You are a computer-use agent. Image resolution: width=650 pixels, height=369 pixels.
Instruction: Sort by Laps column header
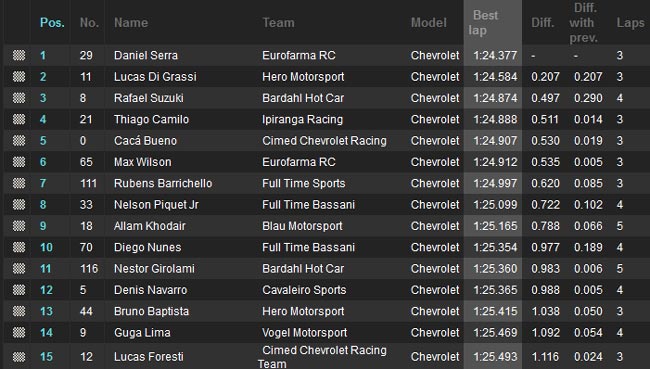pyautogui.click(x=630, y=23)
